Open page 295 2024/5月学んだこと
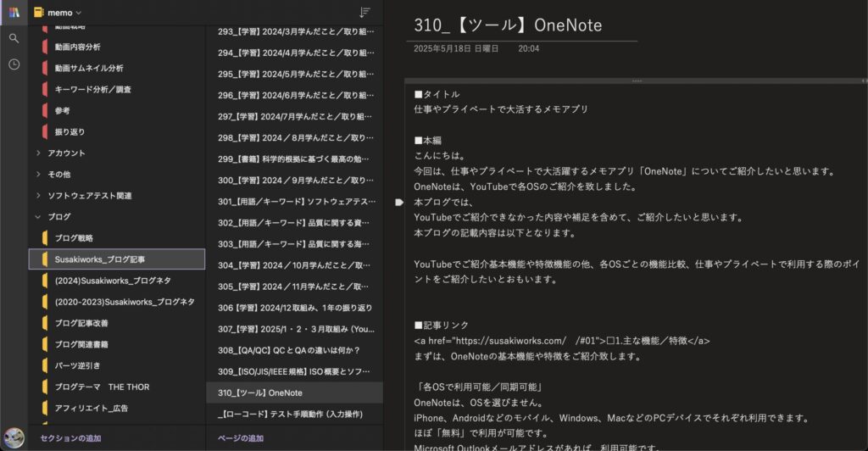Screen dimensions: 868x451 click(294, 74)
